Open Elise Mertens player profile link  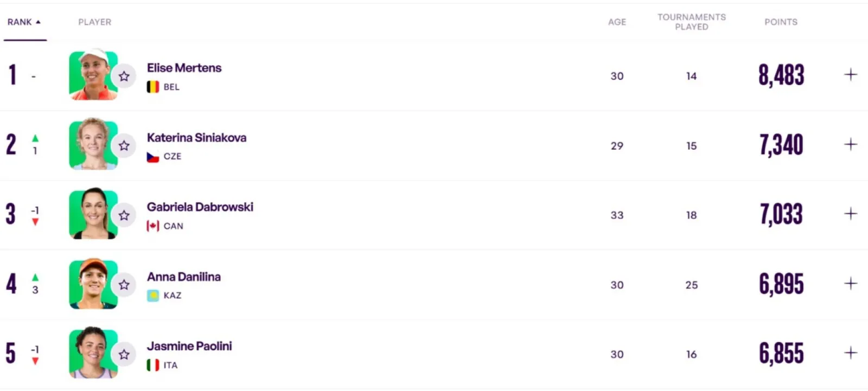tap(184, 68)
